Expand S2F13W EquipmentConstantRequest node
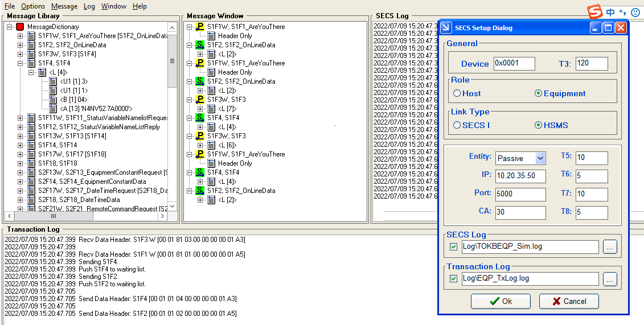This screenshot has width=644, height=325. click(x=20, y=172)
